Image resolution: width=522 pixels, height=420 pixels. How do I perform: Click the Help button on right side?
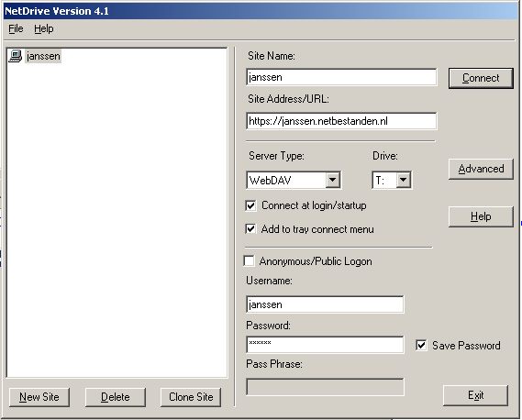[x=481, y=216]
